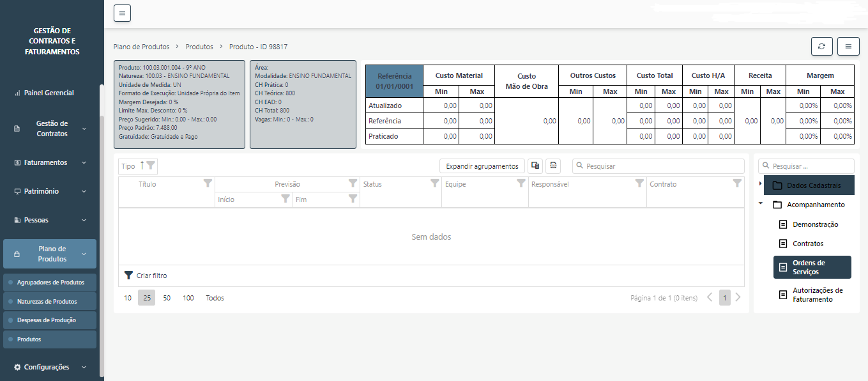Click the Responsável column filter icon
868x381 pixels.
(x=639, y=183)
